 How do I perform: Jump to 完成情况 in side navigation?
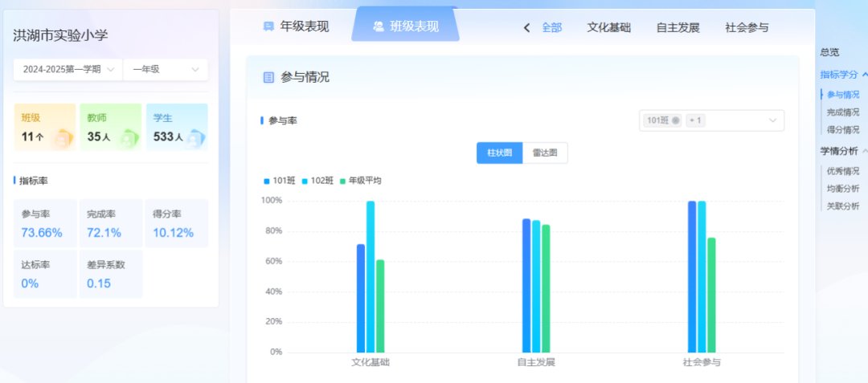pyautogui.click(x=843, y=112)
